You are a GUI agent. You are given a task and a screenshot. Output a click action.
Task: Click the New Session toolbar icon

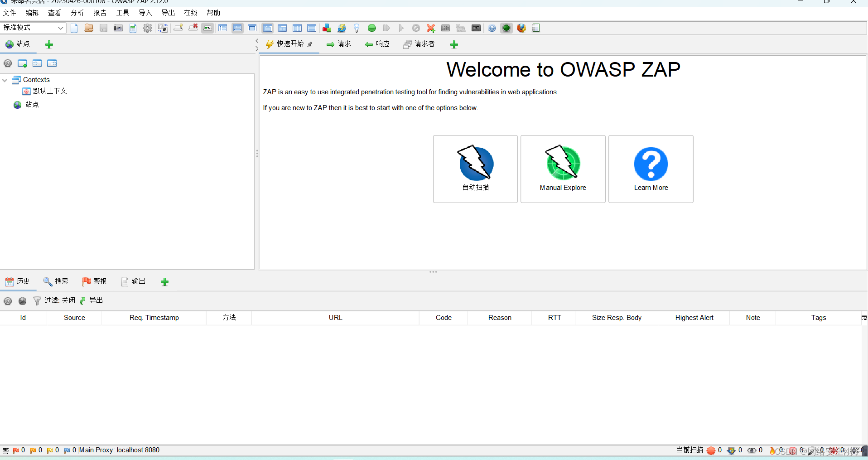click(74, 28)
